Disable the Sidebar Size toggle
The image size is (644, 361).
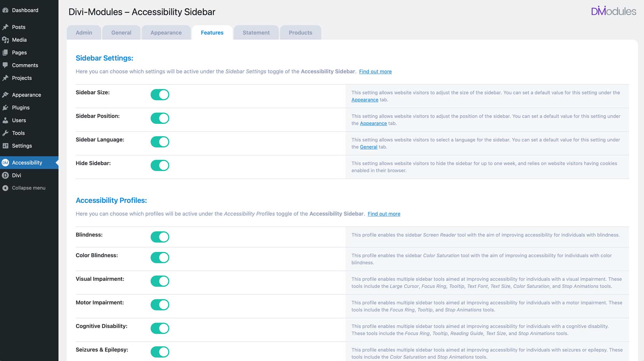coord(160,94)
